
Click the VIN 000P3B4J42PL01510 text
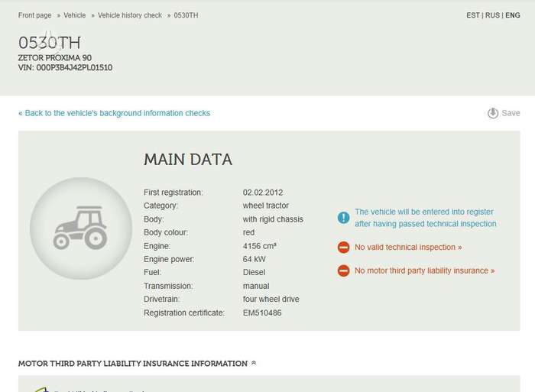(x=65, y=67)
